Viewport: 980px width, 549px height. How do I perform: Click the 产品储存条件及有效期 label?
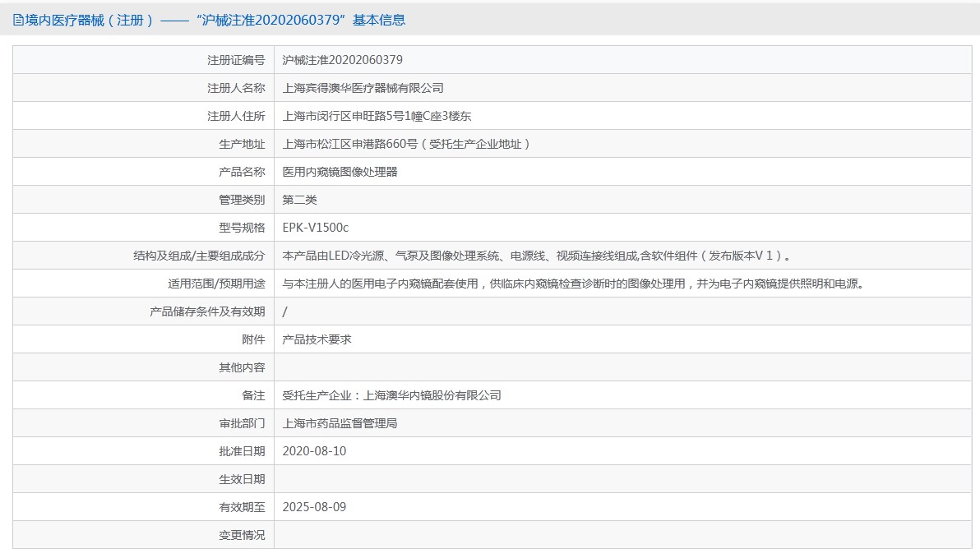[x=207, y=311]
